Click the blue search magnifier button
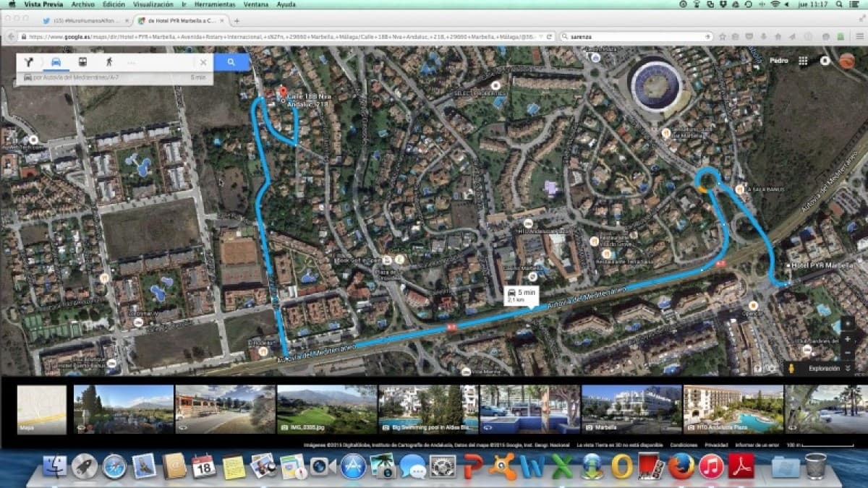The height and width of the screenshot is (488, 868). (231, 62)
